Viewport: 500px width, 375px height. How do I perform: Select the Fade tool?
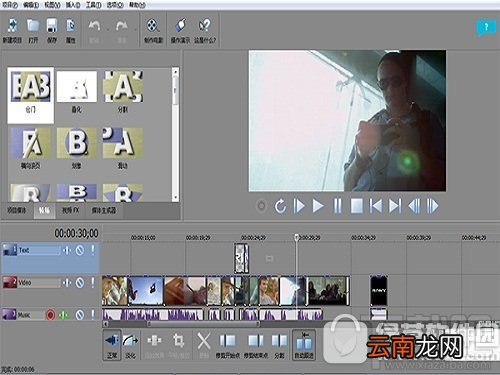(x=130, y=345)
